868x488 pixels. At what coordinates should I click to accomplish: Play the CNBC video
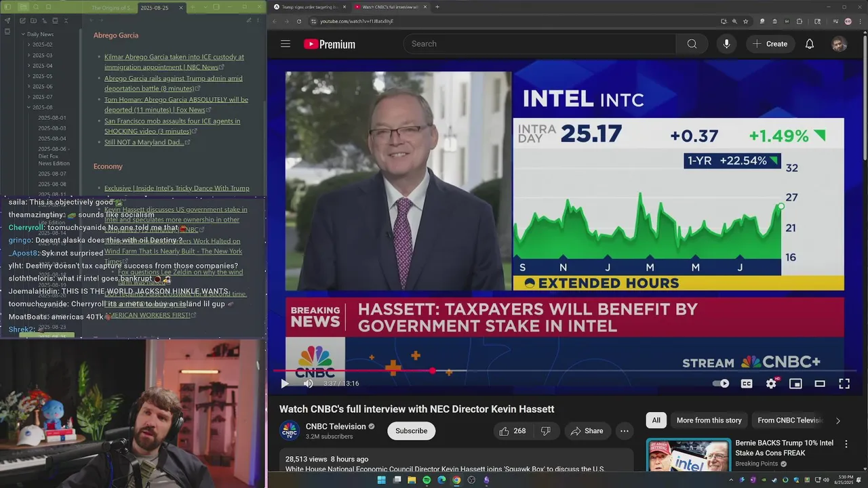[285, 384]
